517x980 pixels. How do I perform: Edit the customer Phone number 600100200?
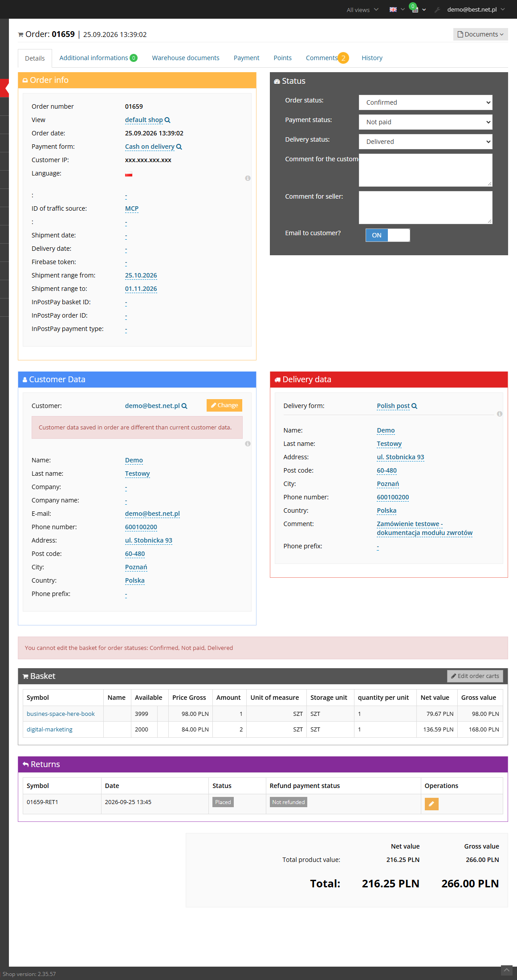tap(141, 527)
